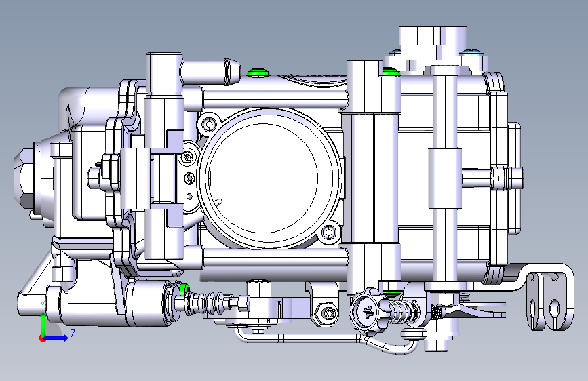Click the green Y axis arrow of triad
This screenshot has height=381, width=588.
(x=43, y=325)
